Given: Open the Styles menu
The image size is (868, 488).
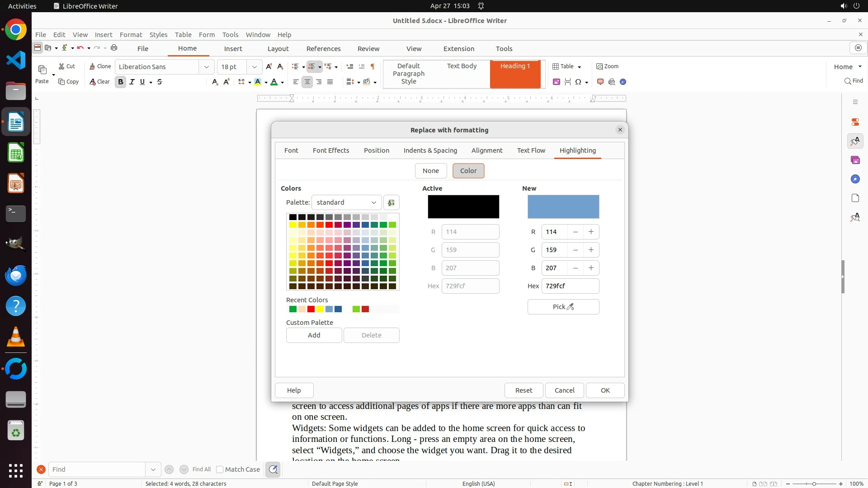Looking at the screenshot, I should (158, 35).
